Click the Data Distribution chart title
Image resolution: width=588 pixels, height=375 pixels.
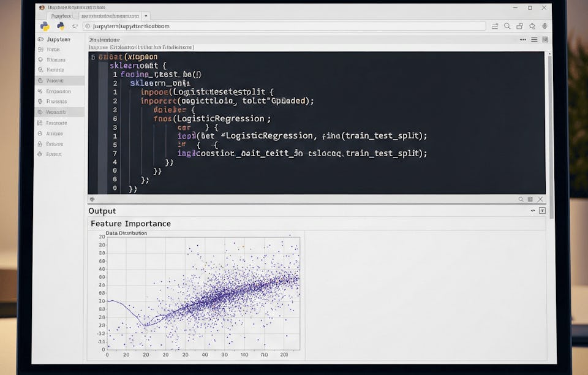coord(126,233)
